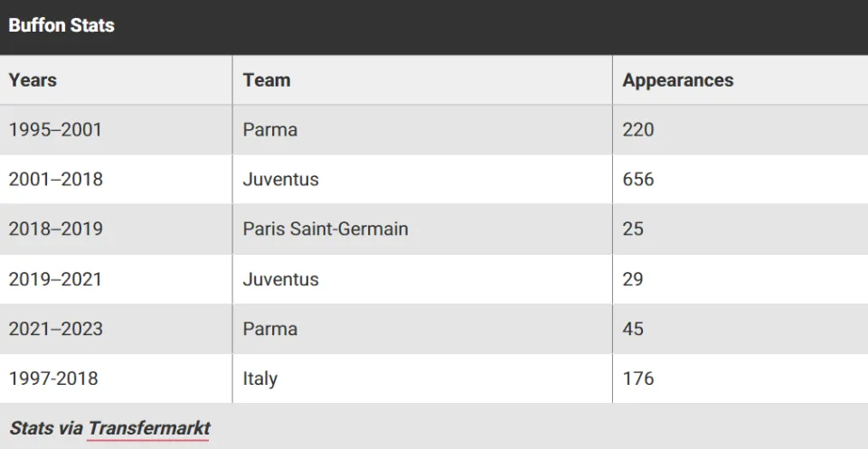Click the 2018–2019 years cell
The image size is (868, 449).
[56, 229]
